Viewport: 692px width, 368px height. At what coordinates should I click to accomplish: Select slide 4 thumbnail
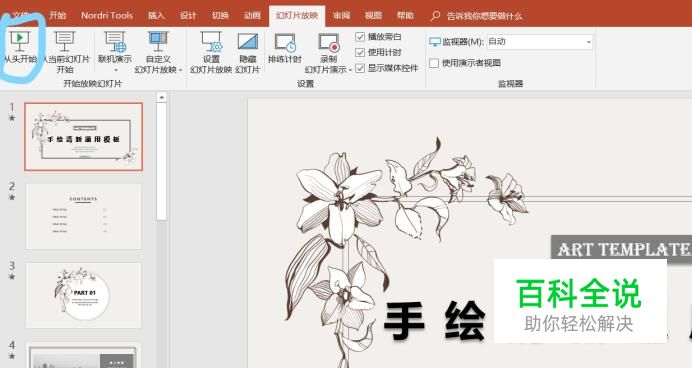(83, 356)
